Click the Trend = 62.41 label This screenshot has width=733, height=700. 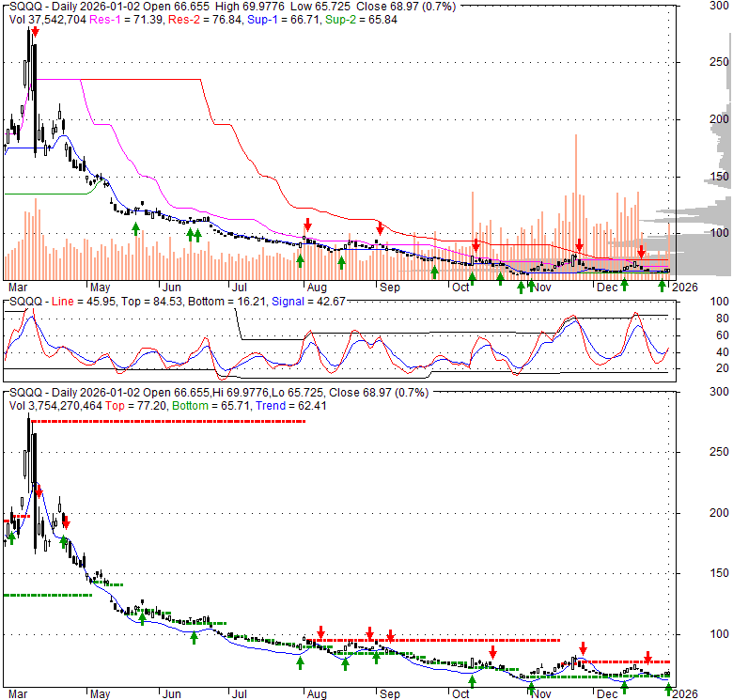pyautogui.click(x=290, y=406)
